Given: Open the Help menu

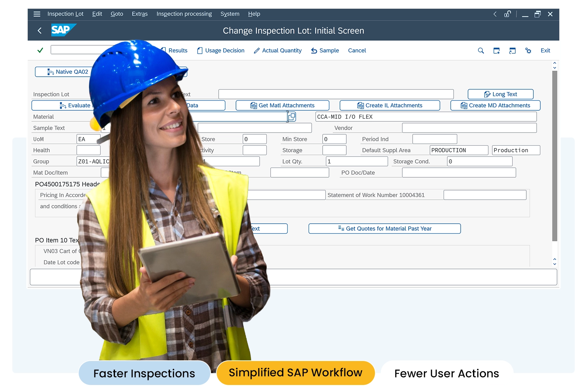Looking at the screenshot, I should click(x=254, y=14).
